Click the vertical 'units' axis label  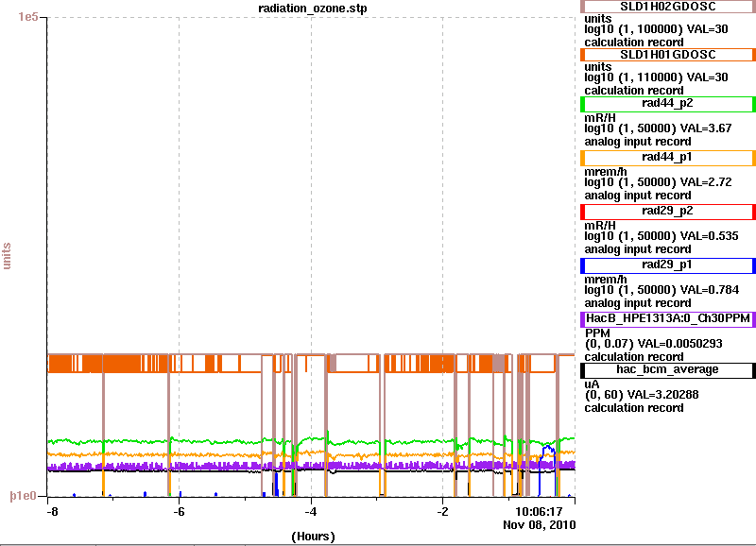(x=7, y=256)
